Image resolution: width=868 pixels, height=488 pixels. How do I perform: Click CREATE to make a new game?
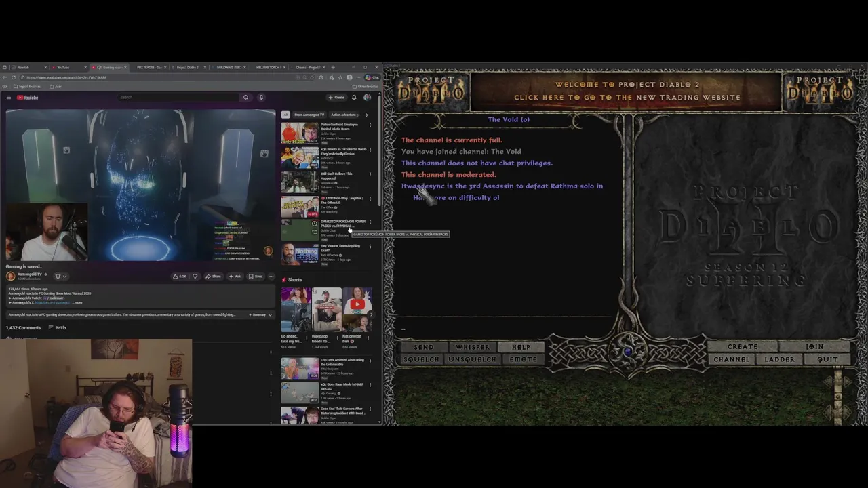743,347
